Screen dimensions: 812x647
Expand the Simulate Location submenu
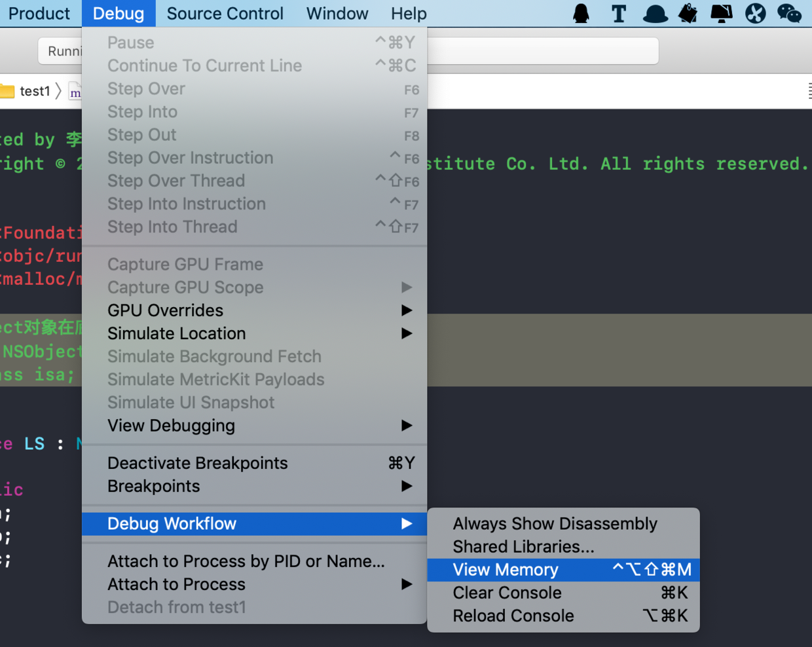pos(254,333)
